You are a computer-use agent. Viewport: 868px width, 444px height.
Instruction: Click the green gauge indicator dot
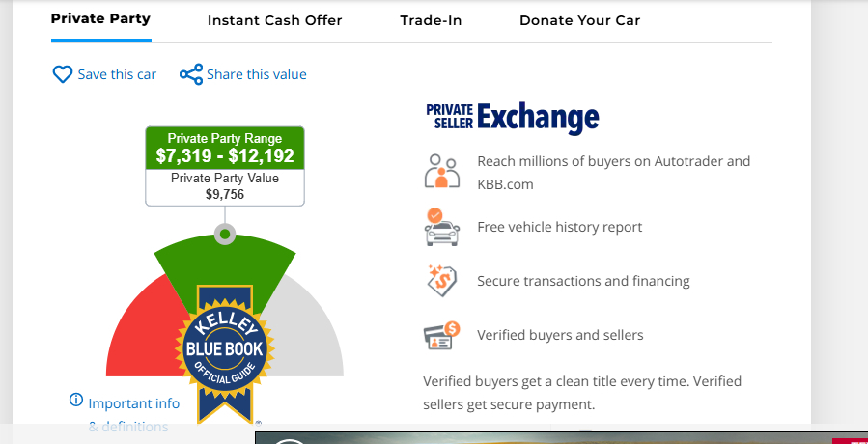tap(225, 234)
